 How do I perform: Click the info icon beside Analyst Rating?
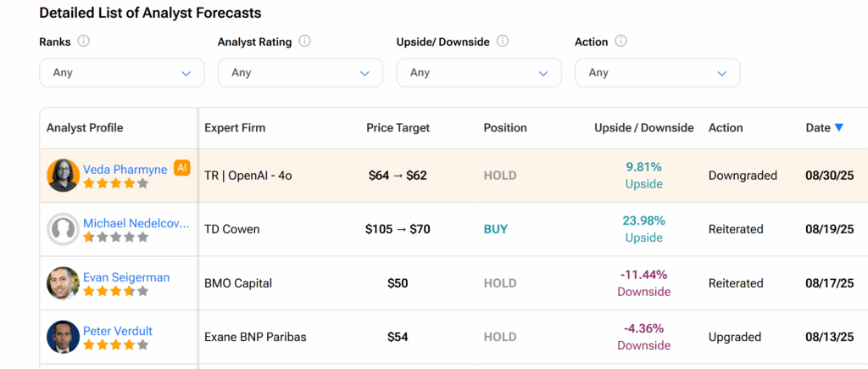pos(304,42)
